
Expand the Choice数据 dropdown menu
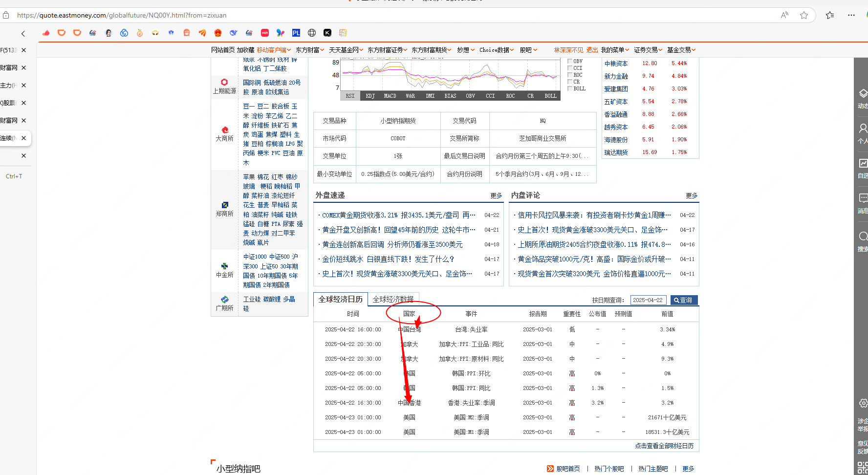coord(497,50)
